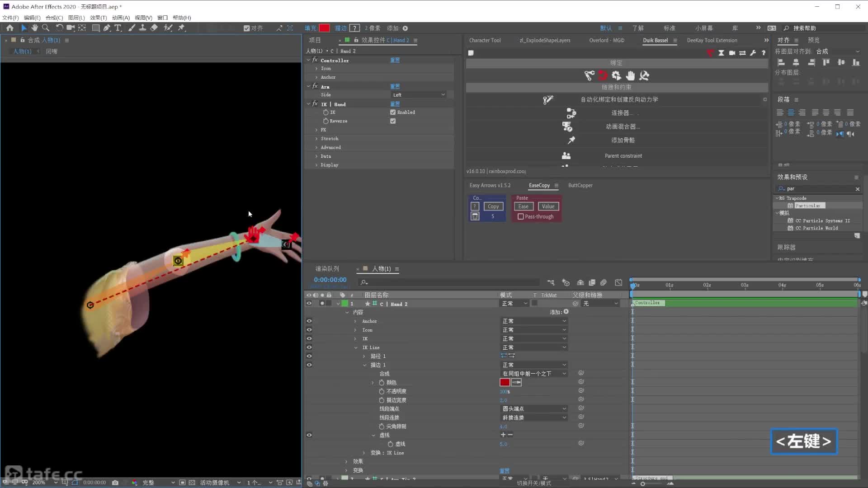Select the Eraser tool

click(x=154, y=28)
